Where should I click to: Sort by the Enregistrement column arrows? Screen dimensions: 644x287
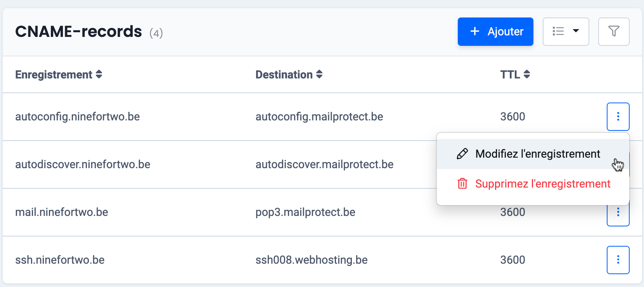(x=99, y=74)
